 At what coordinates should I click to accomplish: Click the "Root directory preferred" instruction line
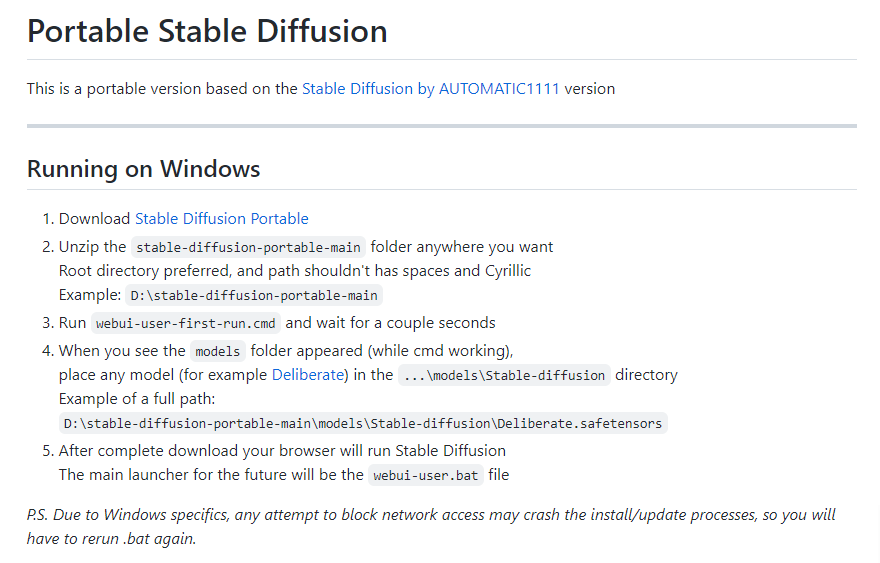[295, 271]
